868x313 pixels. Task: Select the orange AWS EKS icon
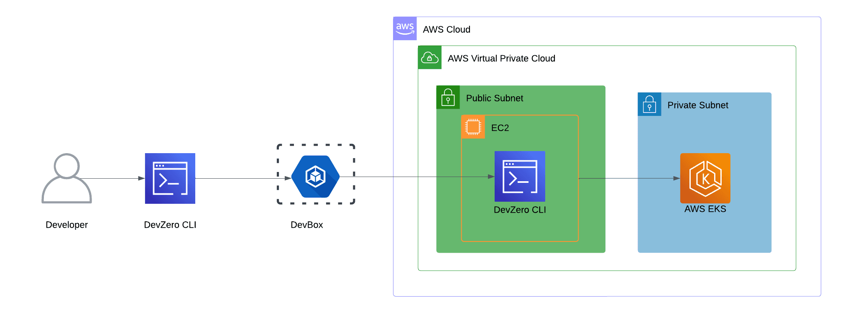pos(705,178)
